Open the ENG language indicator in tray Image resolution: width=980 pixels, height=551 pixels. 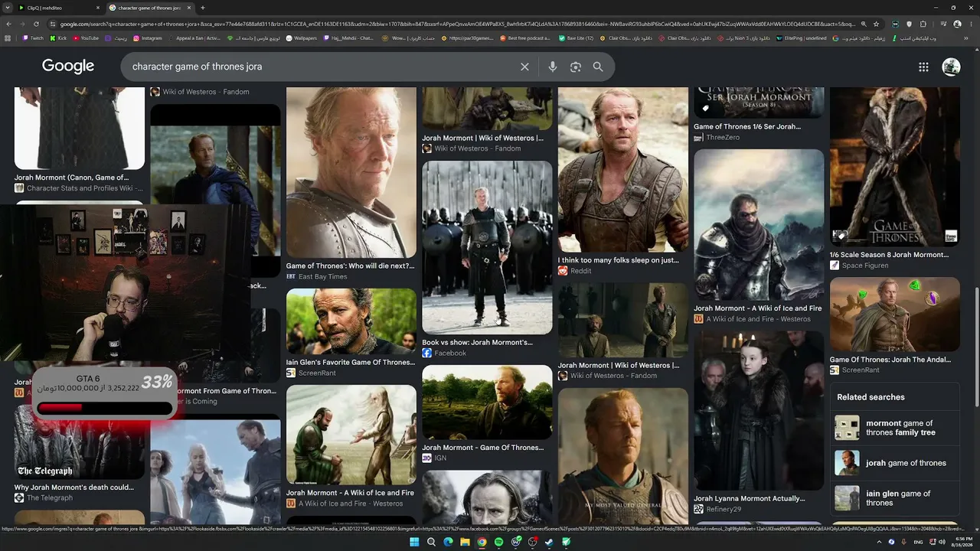[919, 542]
